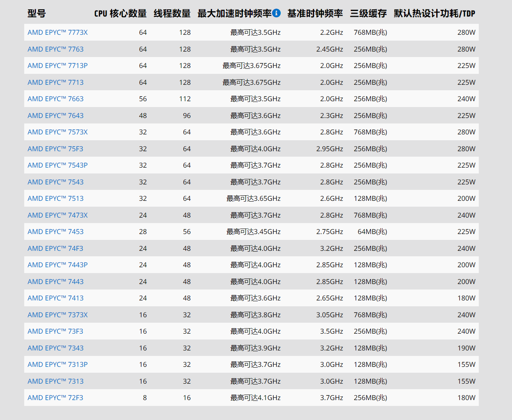512x420 pixels.
Task: Open the AMD EPYC™ 7643 link
Action: coord(55,116)
